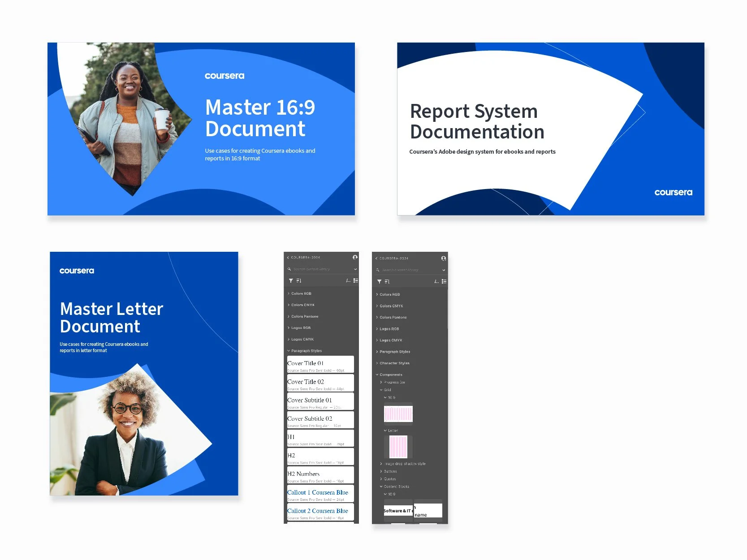747x560 pixels.
Task: Focus 'Search current library' field in right panel
Action: 410,270
